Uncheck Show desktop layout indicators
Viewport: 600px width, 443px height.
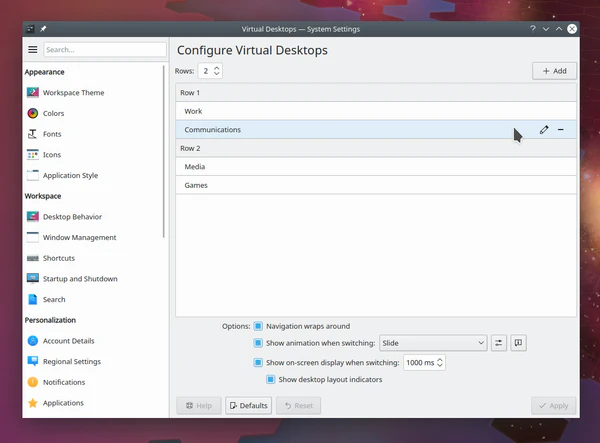click(271, 380)
